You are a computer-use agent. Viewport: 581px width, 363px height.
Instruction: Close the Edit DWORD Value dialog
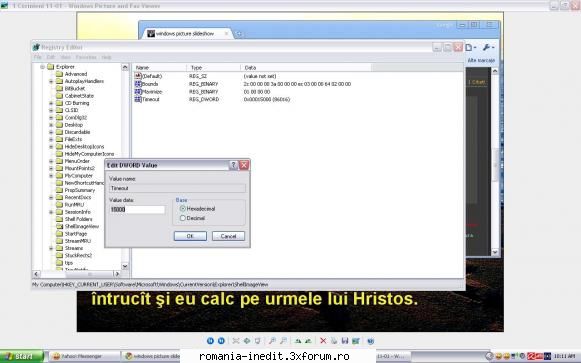pos(244,165)
